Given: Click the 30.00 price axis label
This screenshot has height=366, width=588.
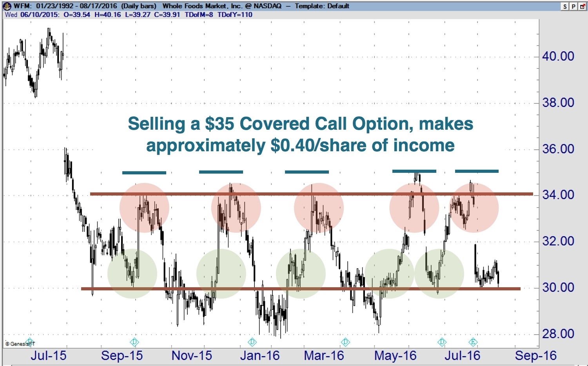Looking at the screenshot, I should pyautogui.click(x=558, y=288).
